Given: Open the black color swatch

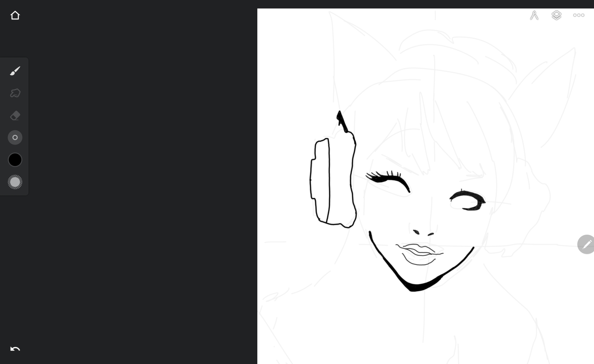Looking at the screenshot, I should click(15, 160).
